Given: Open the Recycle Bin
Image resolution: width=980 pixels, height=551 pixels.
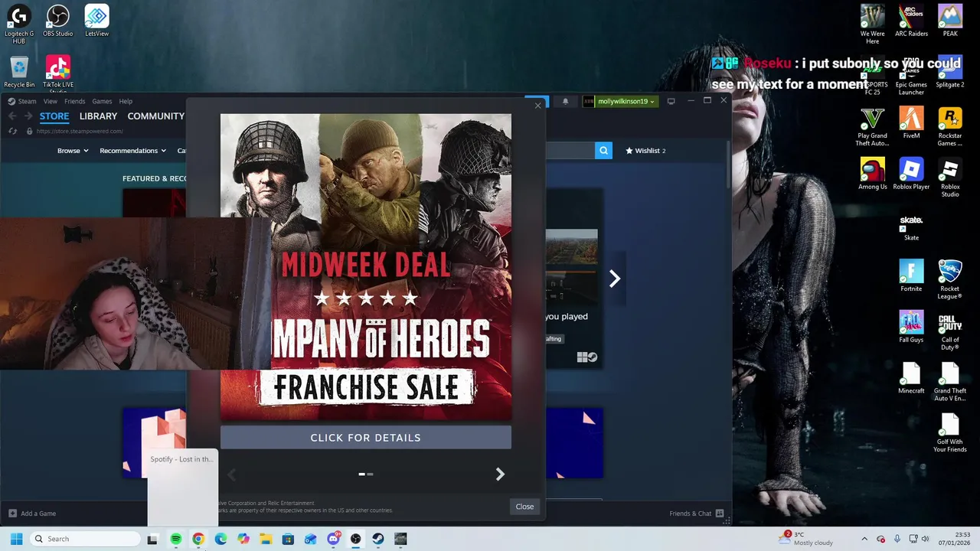Looking at the screenshot, I should point(19,72).
